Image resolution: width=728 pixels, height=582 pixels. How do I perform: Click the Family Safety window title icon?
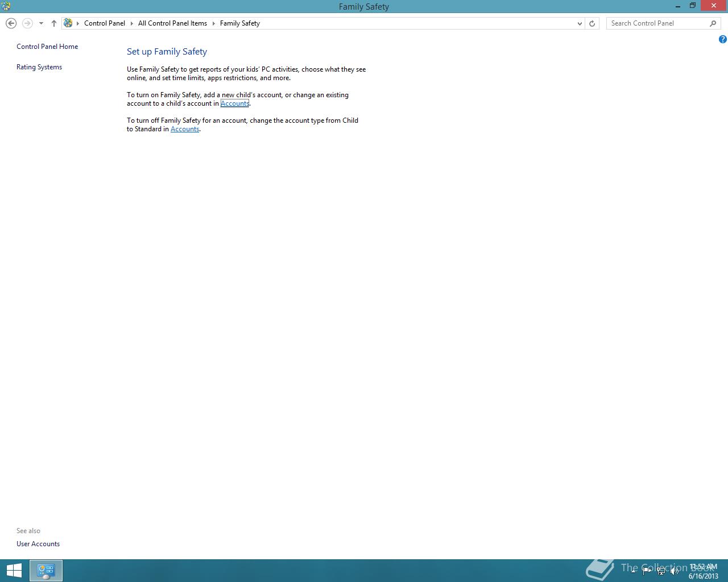click(x=6, y=6)
